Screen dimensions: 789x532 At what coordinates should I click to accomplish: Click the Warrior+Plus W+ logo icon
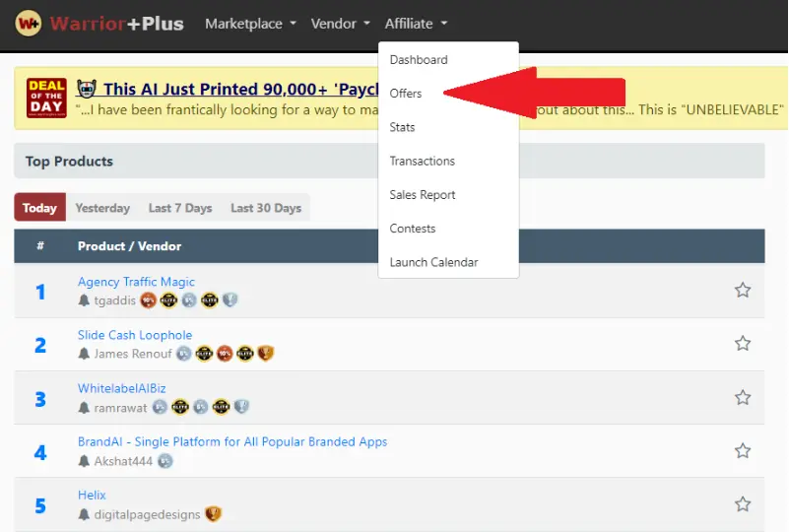pyautogui.click(x=29, y=24)
